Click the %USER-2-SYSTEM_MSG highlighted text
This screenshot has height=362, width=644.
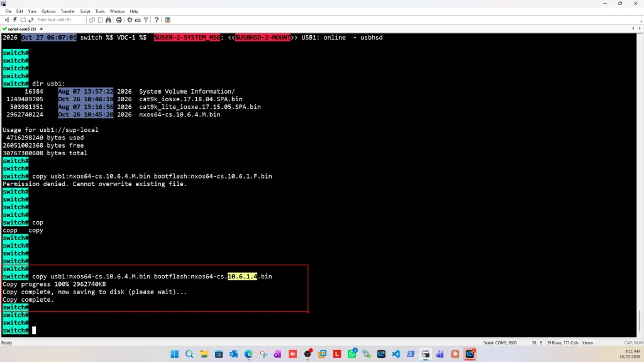[x=187, y=37]
